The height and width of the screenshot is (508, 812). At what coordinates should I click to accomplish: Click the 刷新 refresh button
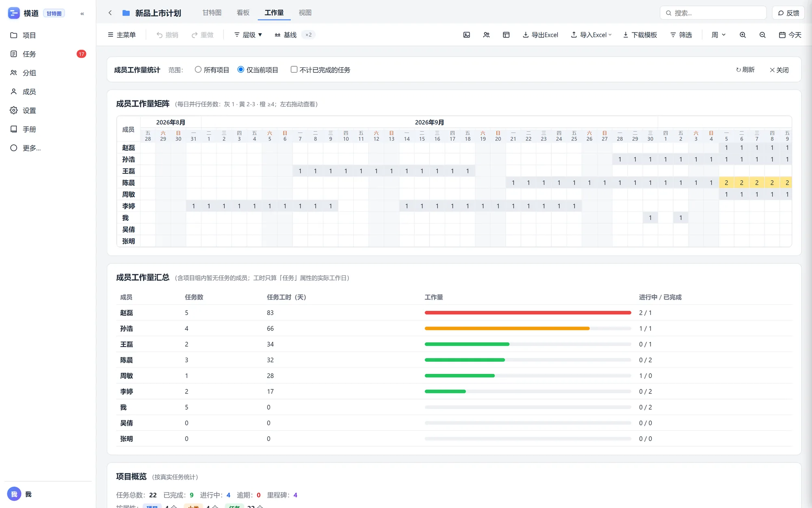[745, 70]
